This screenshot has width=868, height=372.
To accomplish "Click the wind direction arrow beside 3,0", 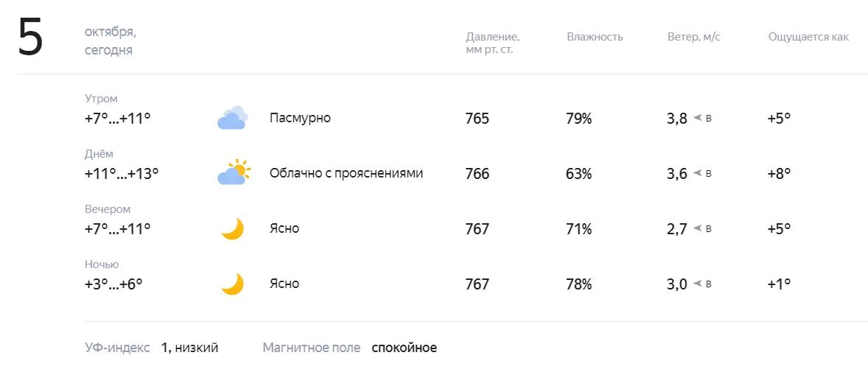I will [x=698, y=284].
